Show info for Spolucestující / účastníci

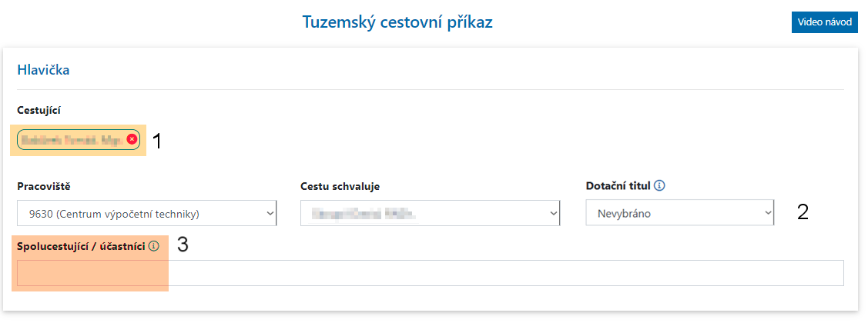153,246
